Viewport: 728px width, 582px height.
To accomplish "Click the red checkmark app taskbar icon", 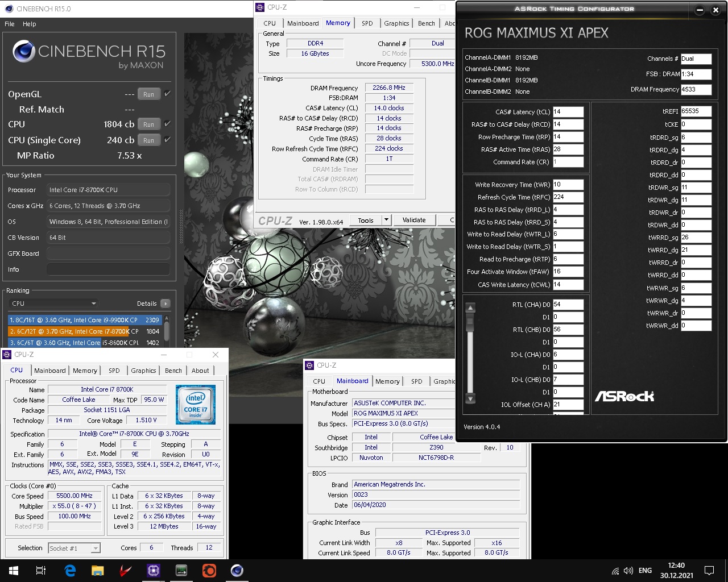I will pos(126,571).
